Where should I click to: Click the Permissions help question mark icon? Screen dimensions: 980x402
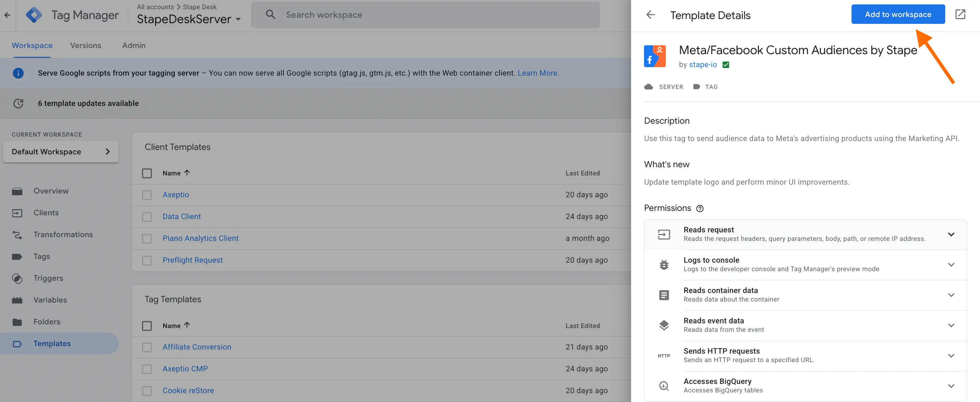[700, 208]
